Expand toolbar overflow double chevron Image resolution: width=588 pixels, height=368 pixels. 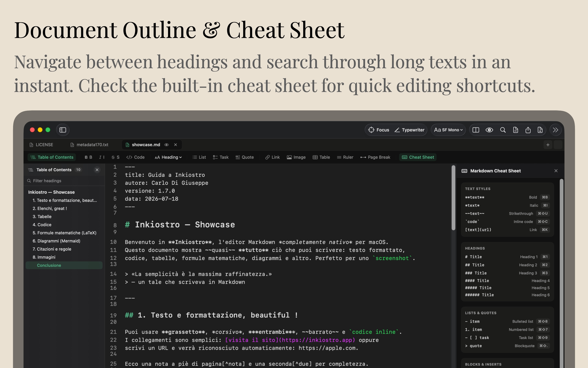[x=556, y=130]
